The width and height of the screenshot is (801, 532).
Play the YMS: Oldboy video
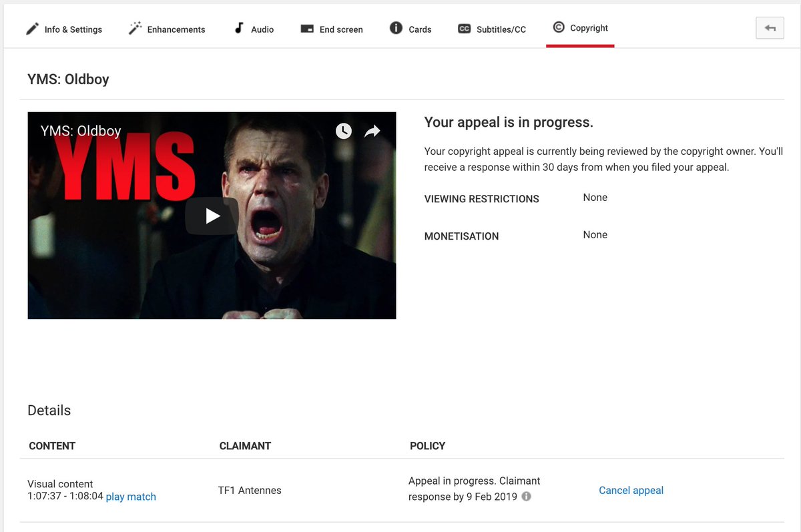[x=212, y=216]
